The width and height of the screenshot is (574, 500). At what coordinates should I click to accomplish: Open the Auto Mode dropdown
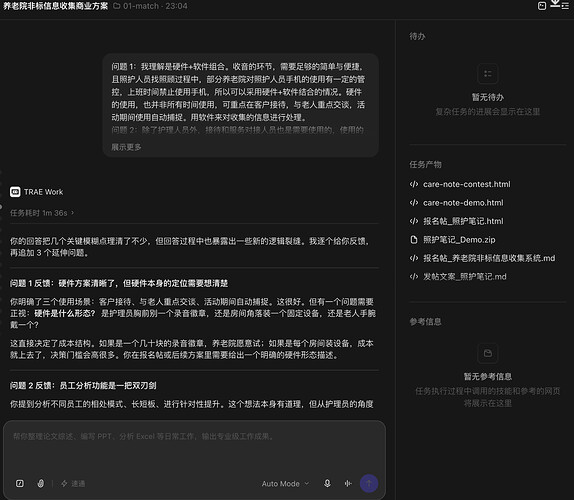(285, 484)
